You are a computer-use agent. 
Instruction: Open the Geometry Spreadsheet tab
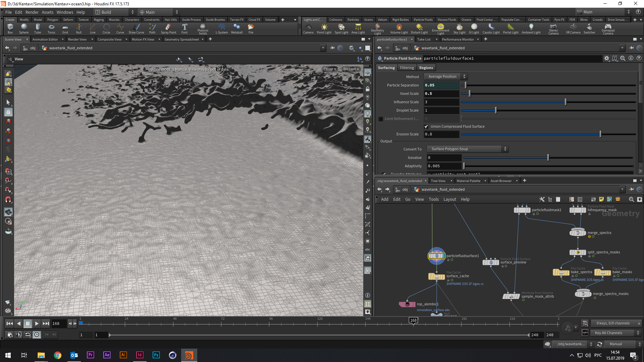tap(181, 40)
